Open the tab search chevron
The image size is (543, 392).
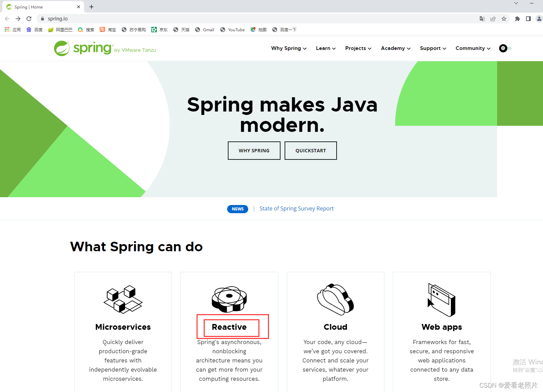tap(516, 3)
